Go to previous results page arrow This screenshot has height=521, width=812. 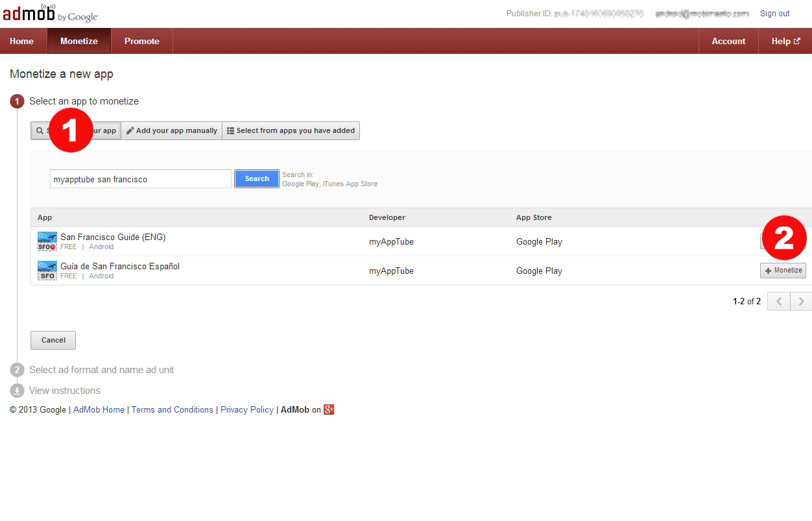coord(779,301)
